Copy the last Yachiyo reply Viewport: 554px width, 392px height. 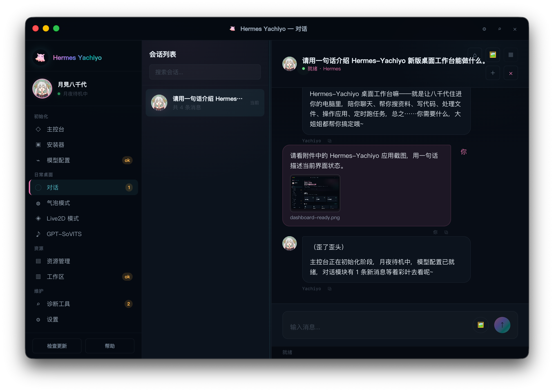(x=330, y=289)
